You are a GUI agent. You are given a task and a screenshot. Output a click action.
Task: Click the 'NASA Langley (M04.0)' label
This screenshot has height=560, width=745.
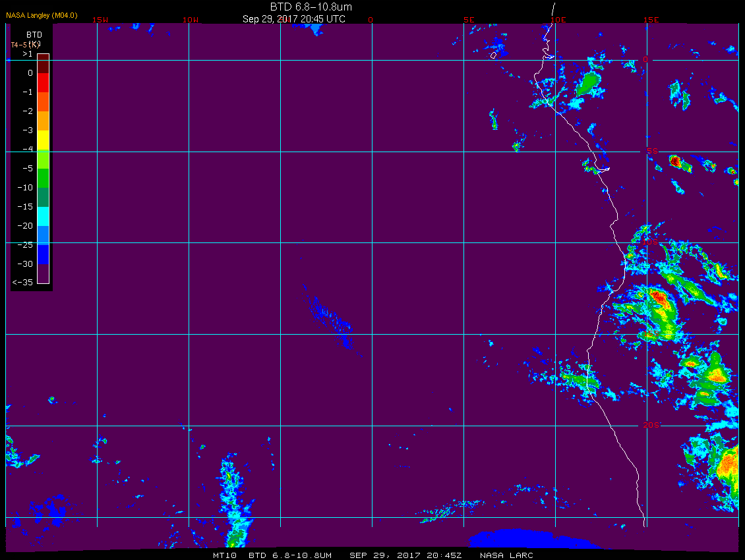(x=42, y=15)
